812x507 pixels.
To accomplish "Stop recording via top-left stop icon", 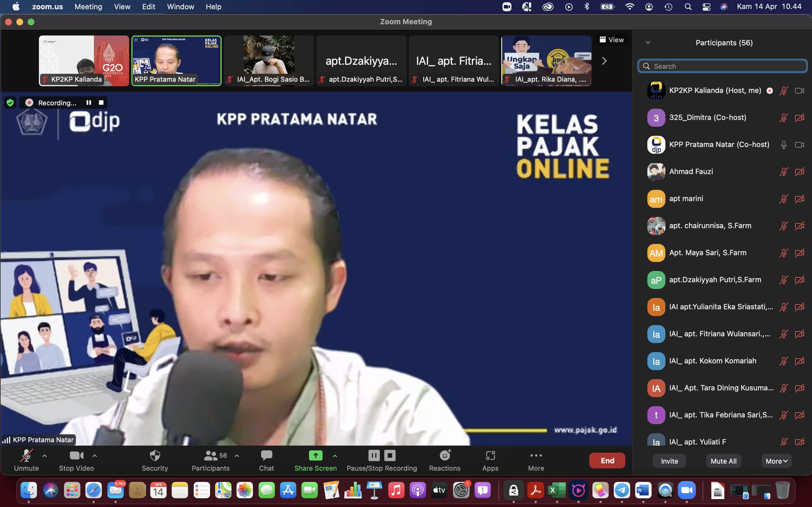I will tap(101, 103).
